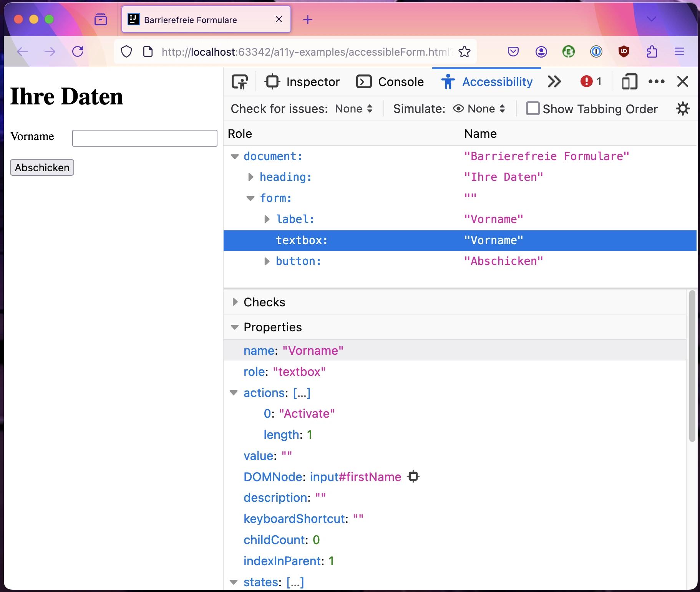Bookmark the page with the star icon
This screenshot has height=592, width=700.
(x=464, y=52)
